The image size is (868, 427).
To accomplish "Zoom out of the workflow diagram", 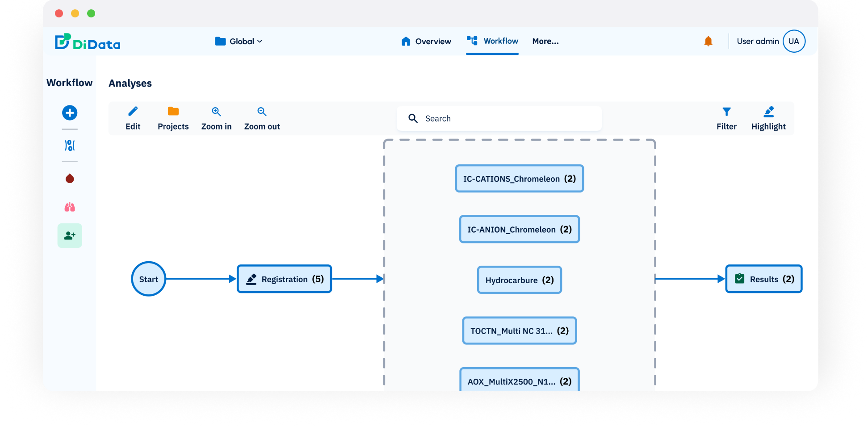I will (x=262, y=118).
